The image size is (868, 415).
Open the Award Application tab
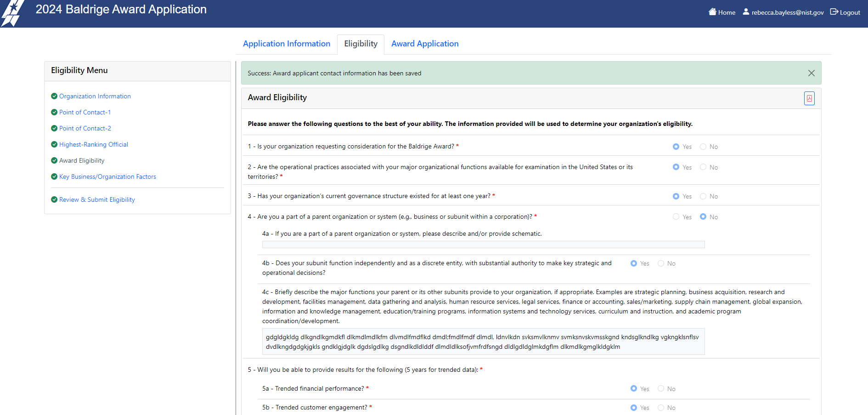click(425, 44)
